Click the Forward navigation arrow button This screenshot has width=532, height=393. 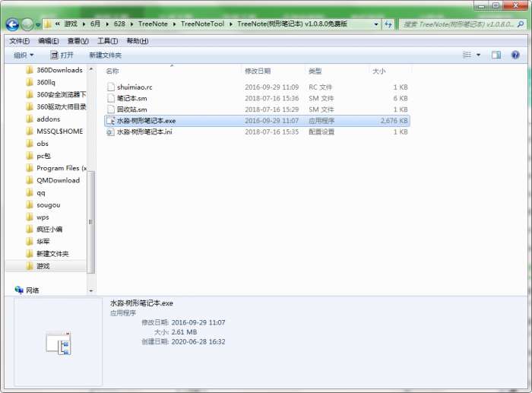pos(27,24)
